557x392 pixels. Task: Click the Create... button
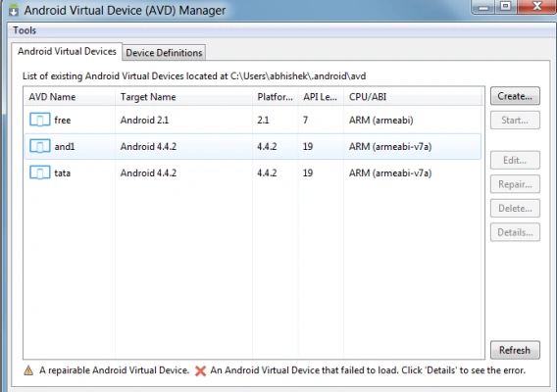pos(515,96)
